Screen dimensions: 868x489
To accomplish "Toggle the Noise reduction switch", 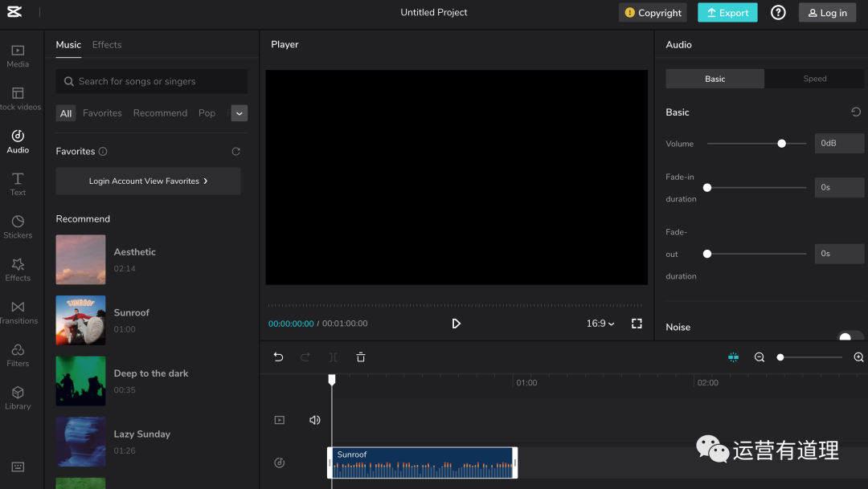I will click(850, 337).
